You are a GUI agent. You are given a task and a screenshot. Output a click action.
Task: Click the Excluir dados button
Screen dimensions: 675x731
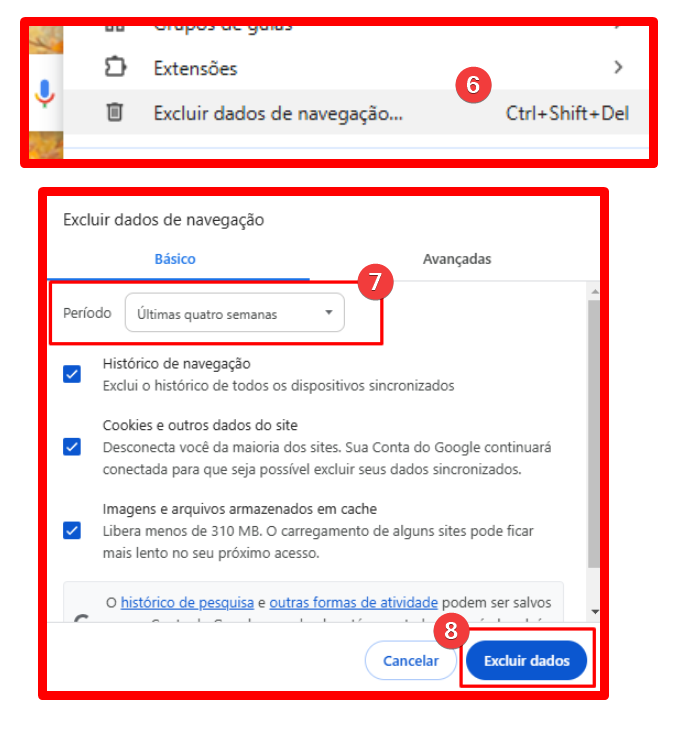pyautogui.click(x=526, y=661)
